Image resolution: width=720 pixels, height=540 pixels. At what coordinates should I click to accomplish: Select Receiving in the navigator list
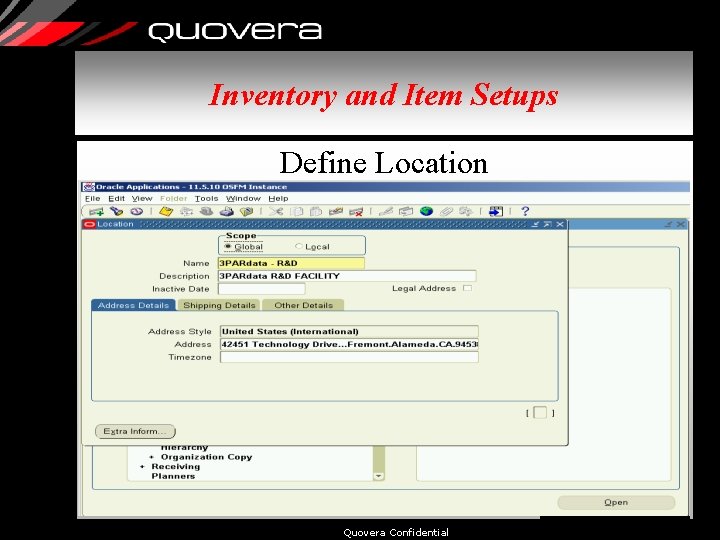coord(175,467)
